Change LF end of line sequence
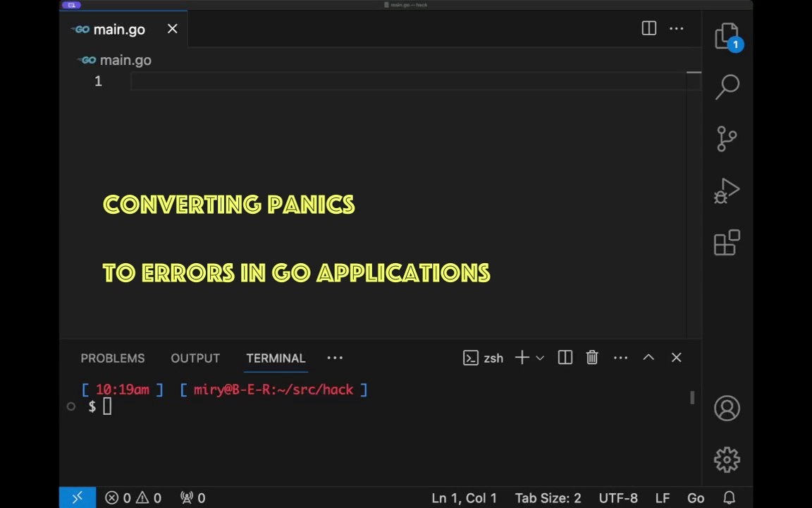Screen dimensions: 812x508 (x=663, y=498)
